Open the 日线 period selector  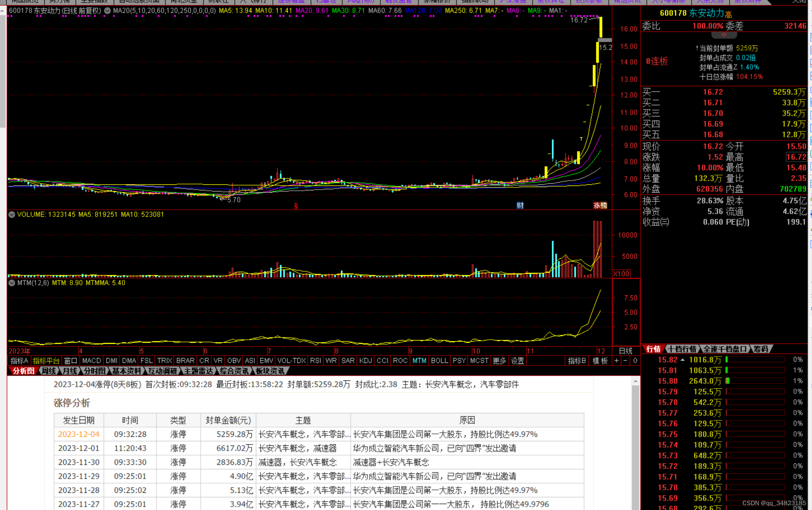point(625,351)
